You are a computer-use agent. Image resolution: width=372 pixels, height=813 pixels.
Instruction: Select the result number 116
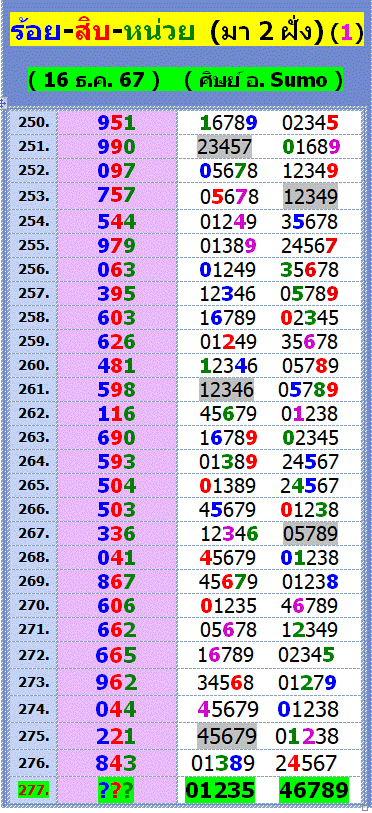117,414
